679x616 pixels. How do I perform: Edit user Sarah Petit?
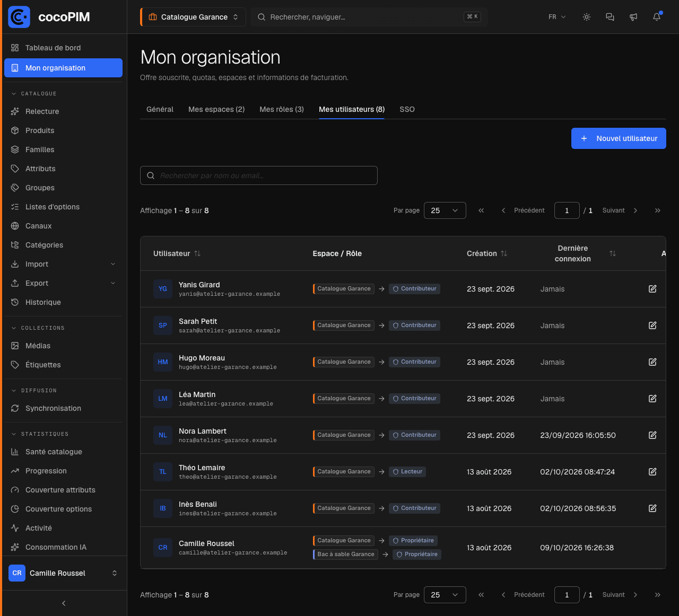[652, 325]
